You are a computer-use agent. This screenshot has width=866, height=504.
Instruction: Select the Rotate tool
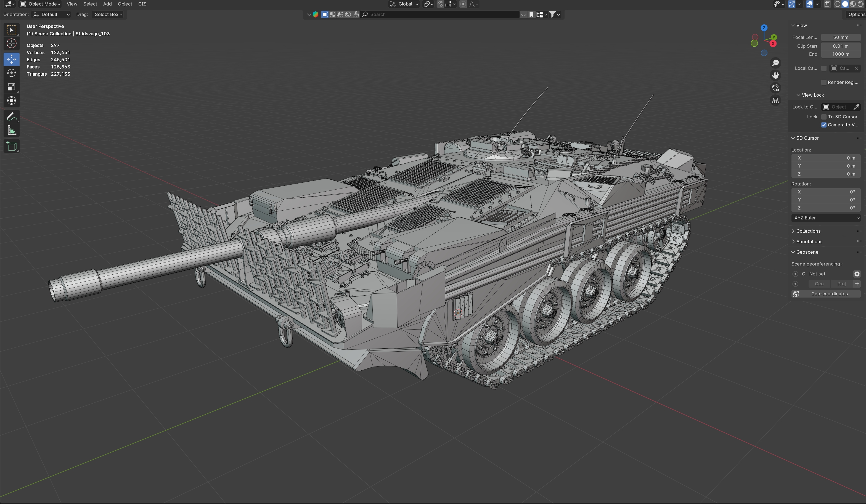pyautogui.click(x=11, y=73)
